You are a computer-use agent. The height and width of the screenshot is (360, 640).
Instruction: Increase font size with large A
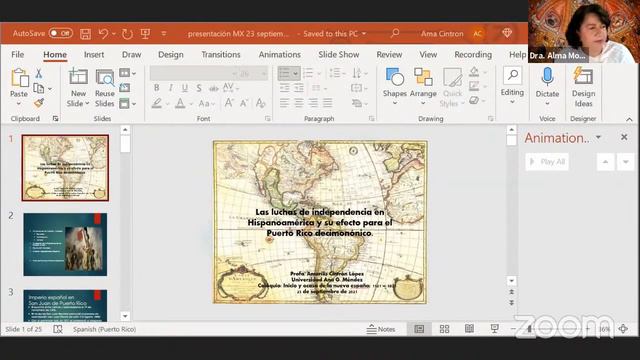(229, 103)
